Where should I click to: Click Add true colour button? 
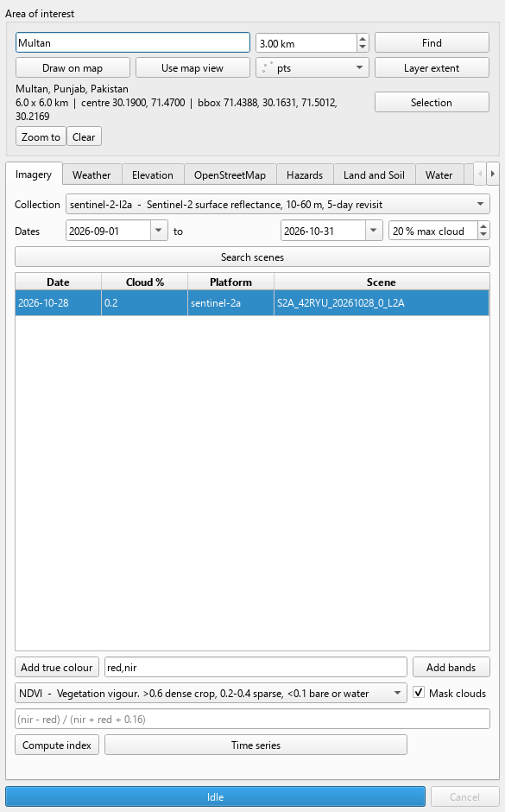point(57,668)
